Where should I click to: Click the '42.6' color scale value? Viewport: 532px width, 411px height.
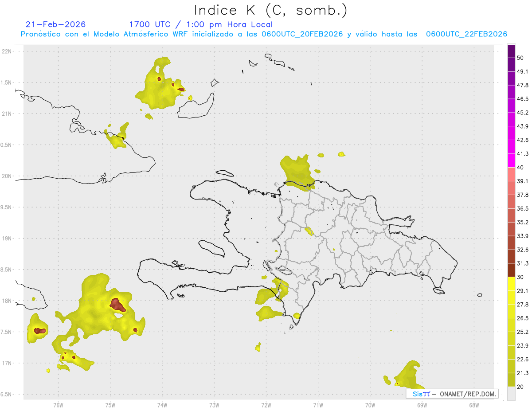[522, 140]
